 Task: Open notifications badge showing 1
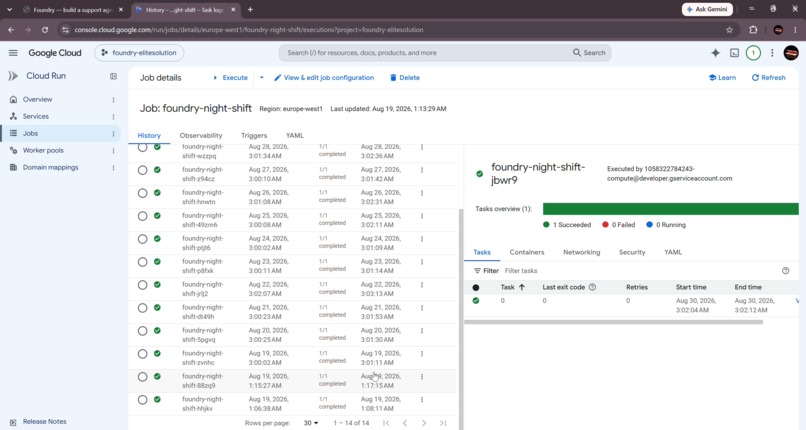[753, 53]
